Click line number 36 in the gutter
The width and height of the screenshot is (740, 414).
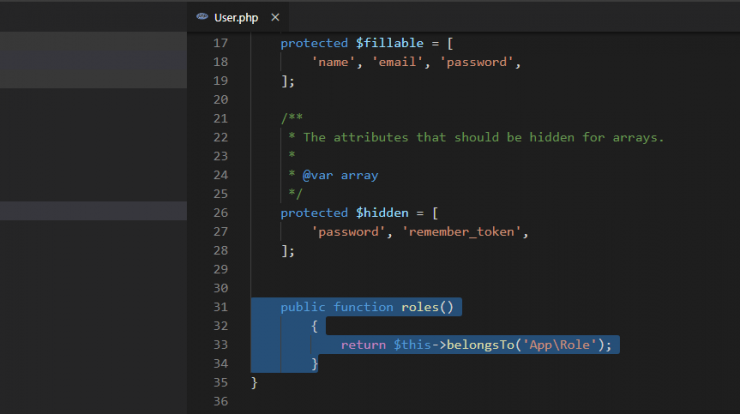pyautogui.click(x=220, y=402)
